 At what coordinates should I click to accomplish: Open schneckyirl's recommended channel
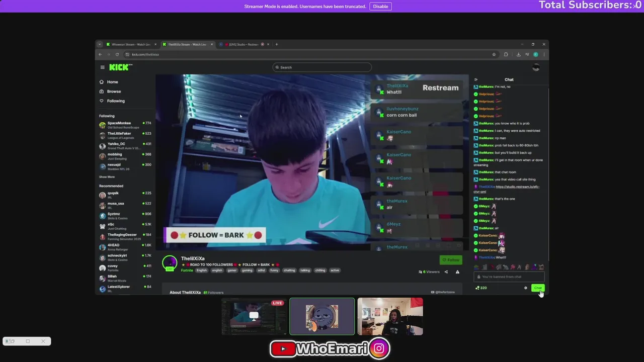(x=125, y=257)
